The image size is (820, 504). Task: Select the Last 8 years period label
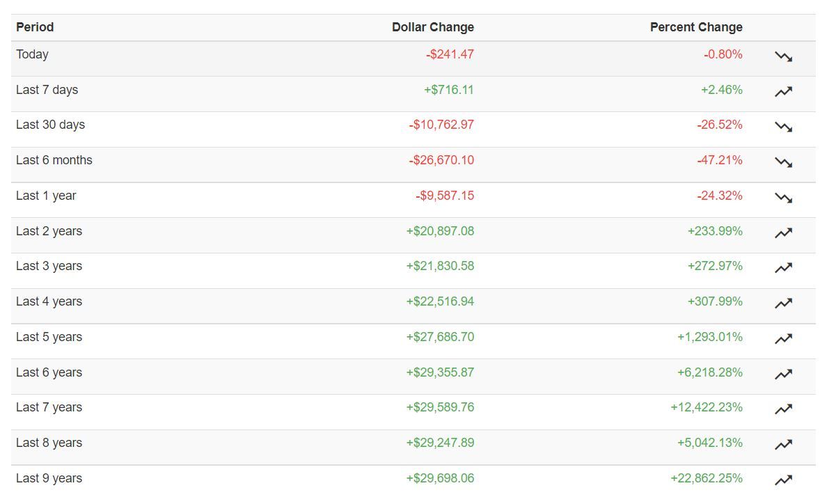tap(49, 443)
